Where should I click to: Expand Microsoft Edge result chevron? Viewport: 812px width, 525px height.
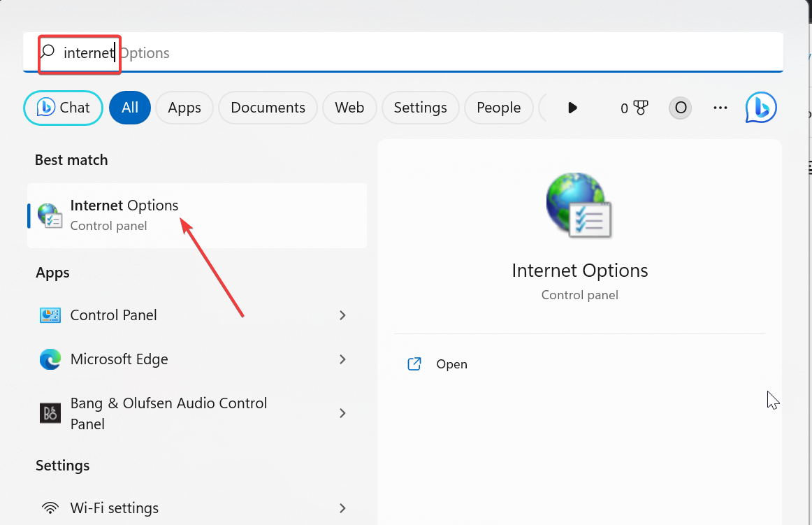pos(342,359)
